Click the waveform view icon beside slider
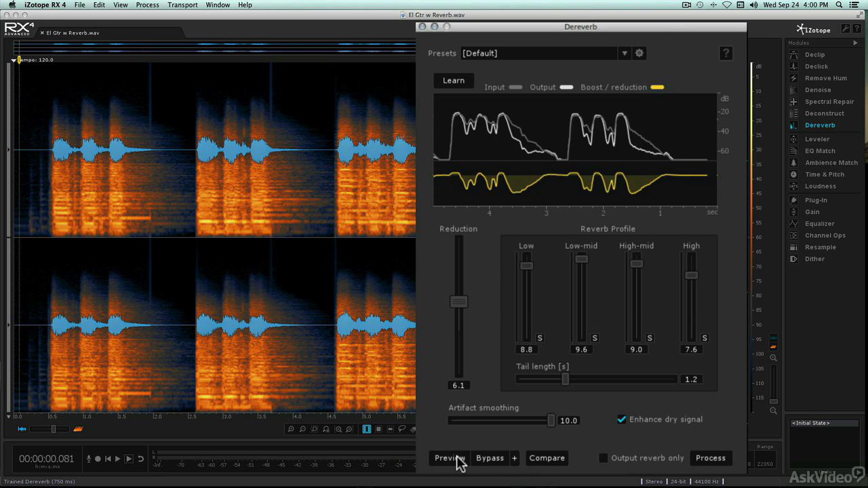Image resolution: width=868 pixels, height=488 pixels. coord(22,429)
